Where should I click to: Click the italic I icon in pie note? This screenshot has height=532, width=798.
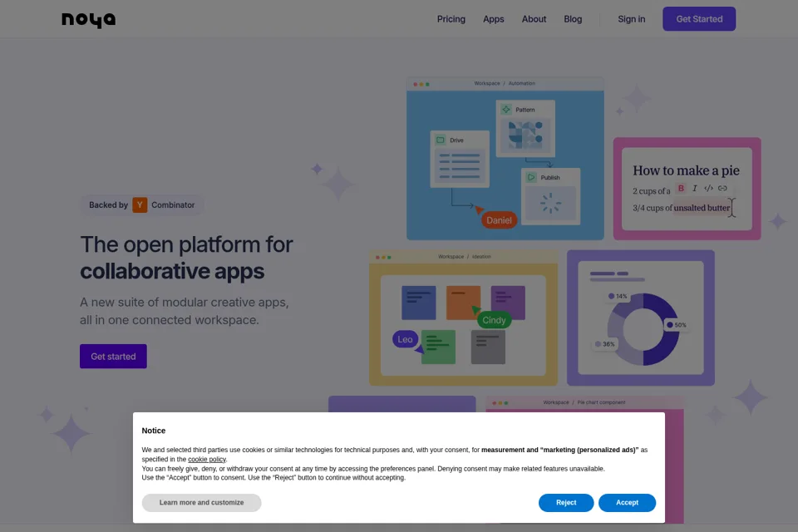point(695,188)
